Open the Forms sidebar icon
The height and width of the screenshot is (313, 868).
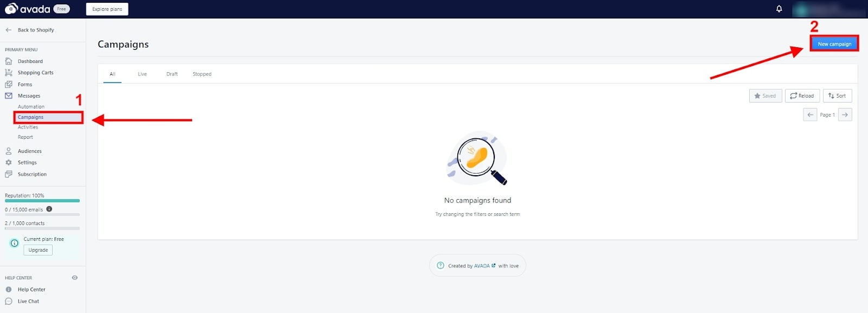(x=9, y=85)
